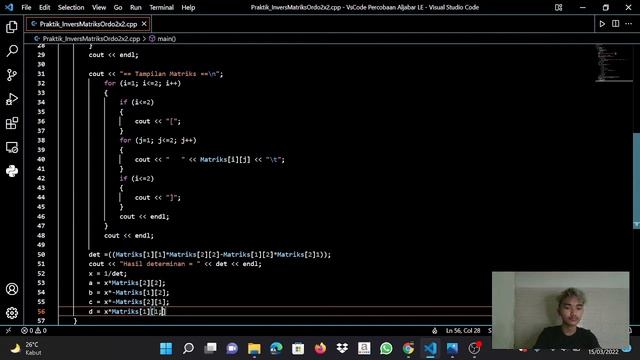640x360 pixels.
Task: Open the View menu
Action: point(99,7)
